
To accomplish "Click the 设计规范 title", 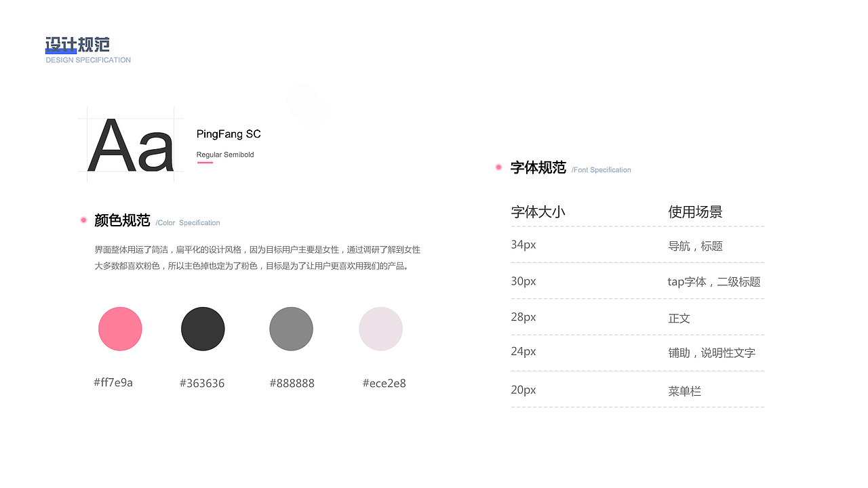I will tap(77, 45).
